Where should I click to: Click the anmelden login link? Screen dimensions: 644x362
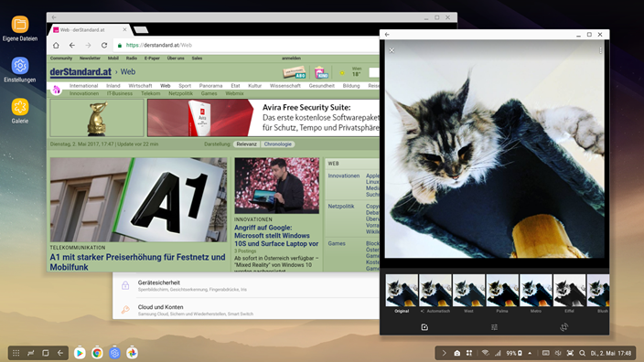(291, 59)
